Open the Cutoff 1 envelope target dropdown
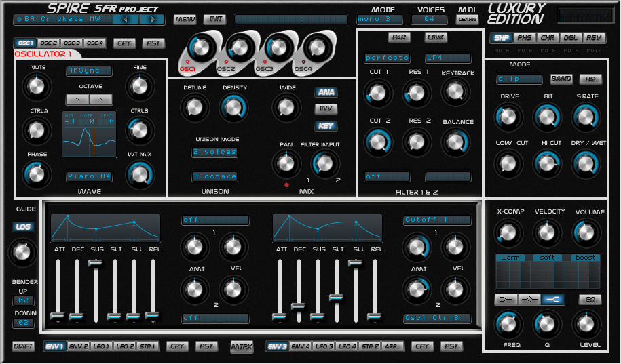Viewport: 621px width, 364px height. (437, 220)
